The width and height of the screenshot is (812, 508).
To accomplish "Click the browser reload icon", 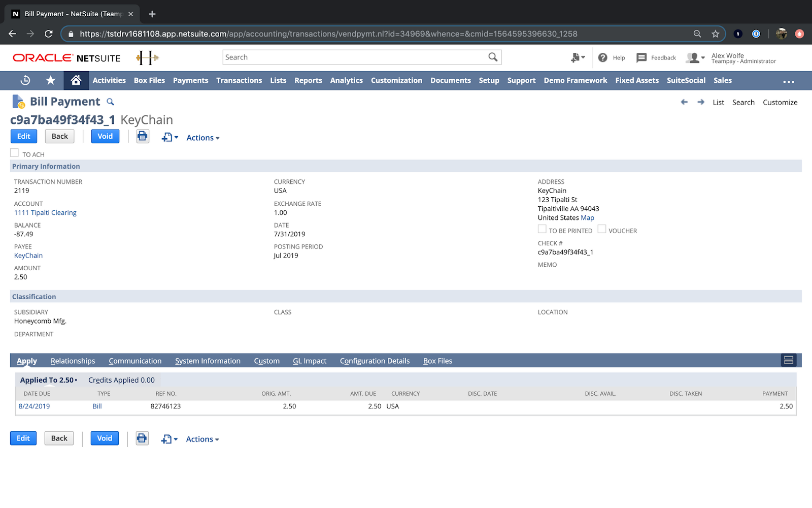I will point(49,34).
